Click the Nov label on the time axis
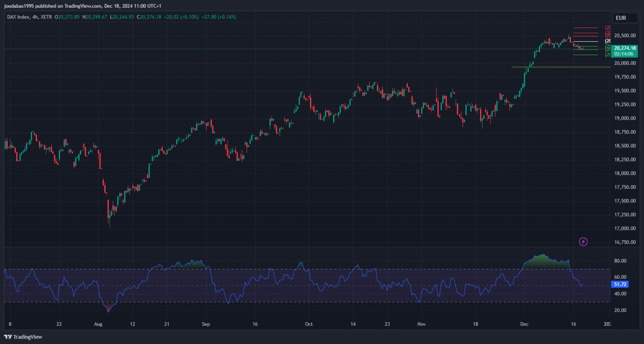This screenshot has width=644, height=344. 422,324
